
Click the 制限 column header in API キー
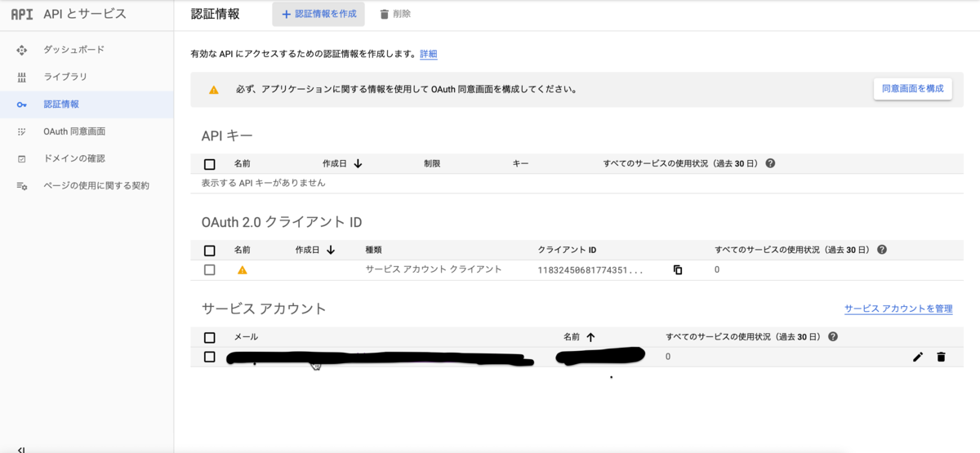point(432,163)
